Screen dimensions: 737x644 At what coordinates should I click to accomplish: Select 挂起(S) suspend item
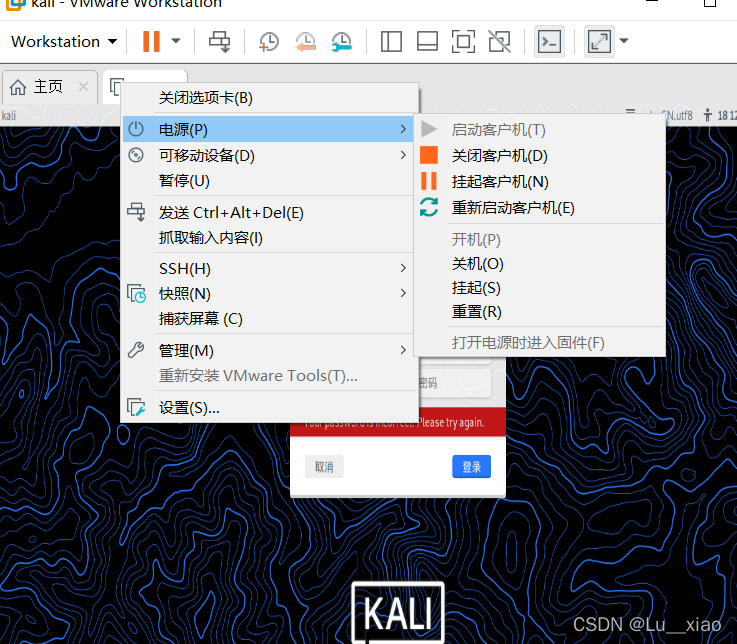tap(540, 288)
